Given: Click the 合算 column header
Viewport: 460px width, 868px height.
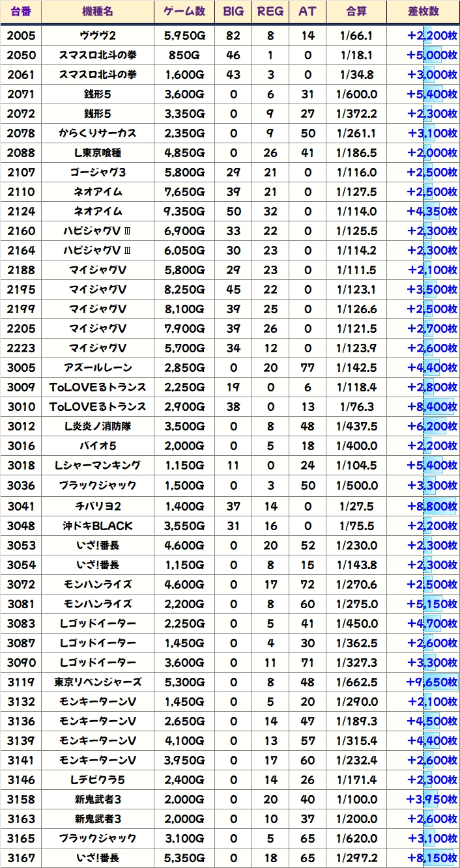Looking at the screenshot, I should (356, 12).
